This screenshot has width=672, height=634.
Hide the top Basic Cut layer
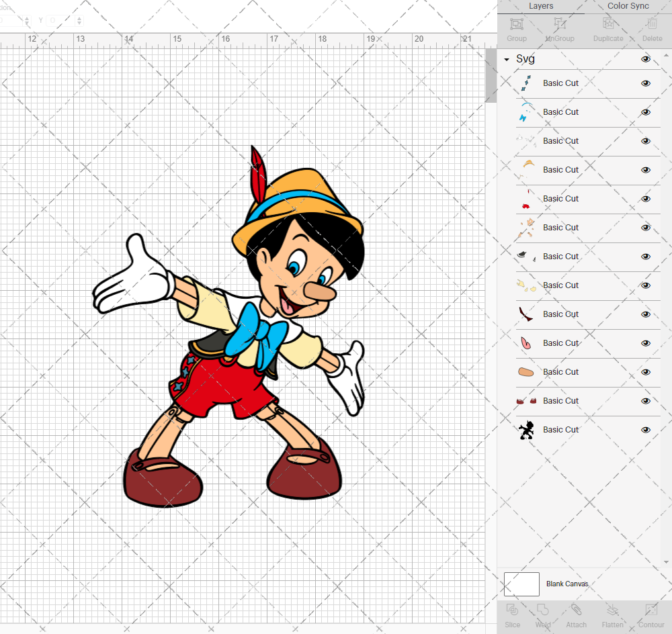(x=645, y=83)
